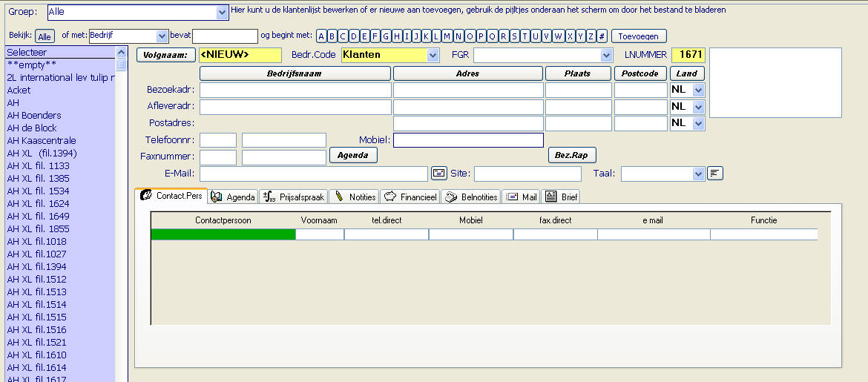
Task: Select 'AH Kaascentrale' in the list
Action: (42, 141)
